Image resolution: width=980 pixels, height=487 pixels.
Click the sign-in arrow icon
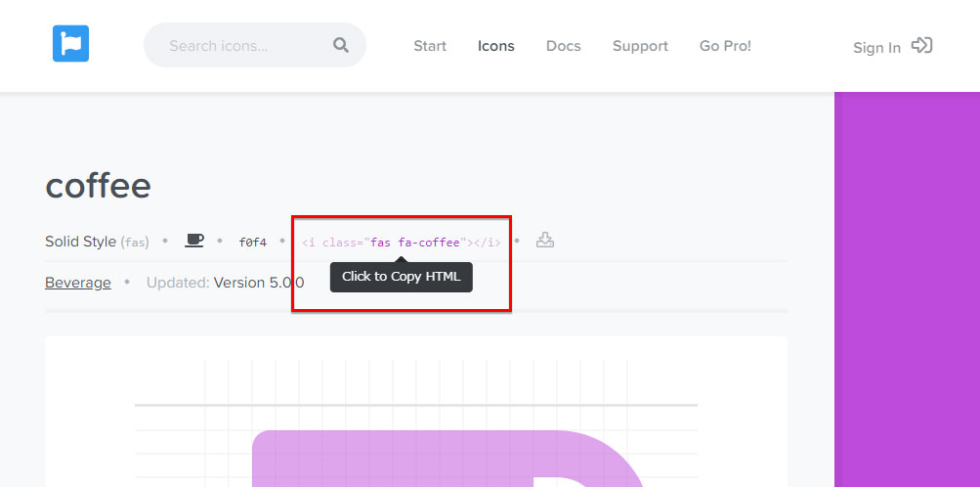coord(921,45)
